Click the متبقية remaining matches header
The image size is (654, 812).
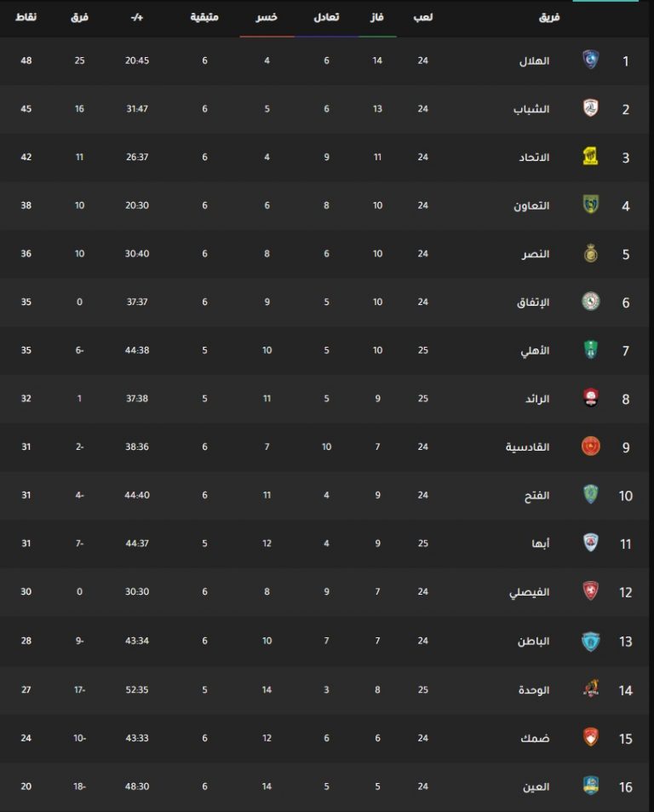[x=204, y=17]
